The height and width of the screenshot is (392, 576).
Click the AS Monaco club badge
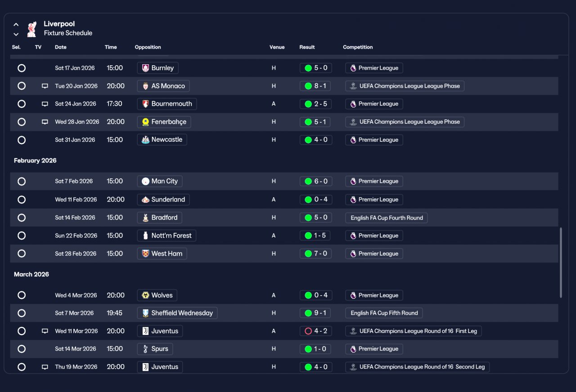click(145, 86)
